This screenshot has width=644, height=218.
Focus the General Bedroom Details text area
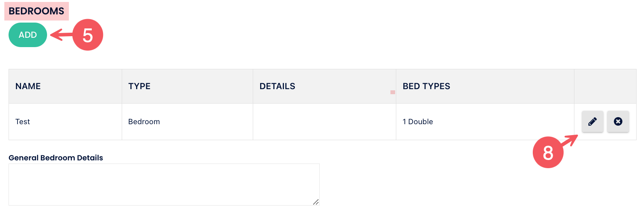coord(164,184)
